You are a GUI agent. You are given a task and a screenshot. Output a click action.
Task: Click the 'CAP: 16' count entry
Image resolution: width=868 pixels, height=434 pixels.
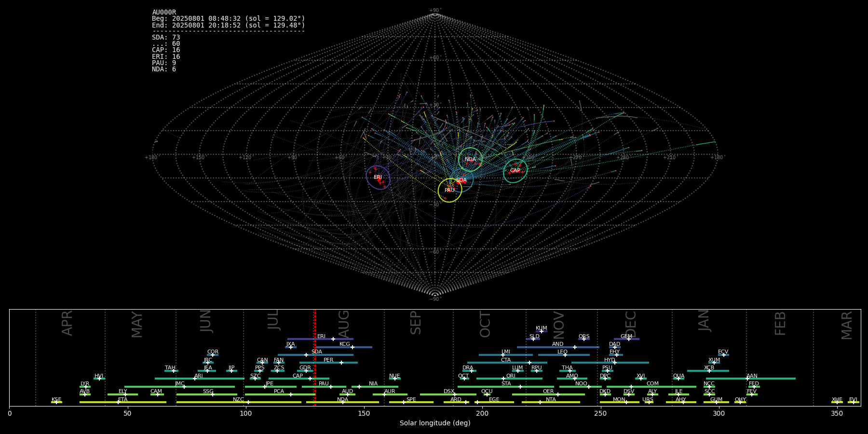pyautogui.click(x=166, y=50)
